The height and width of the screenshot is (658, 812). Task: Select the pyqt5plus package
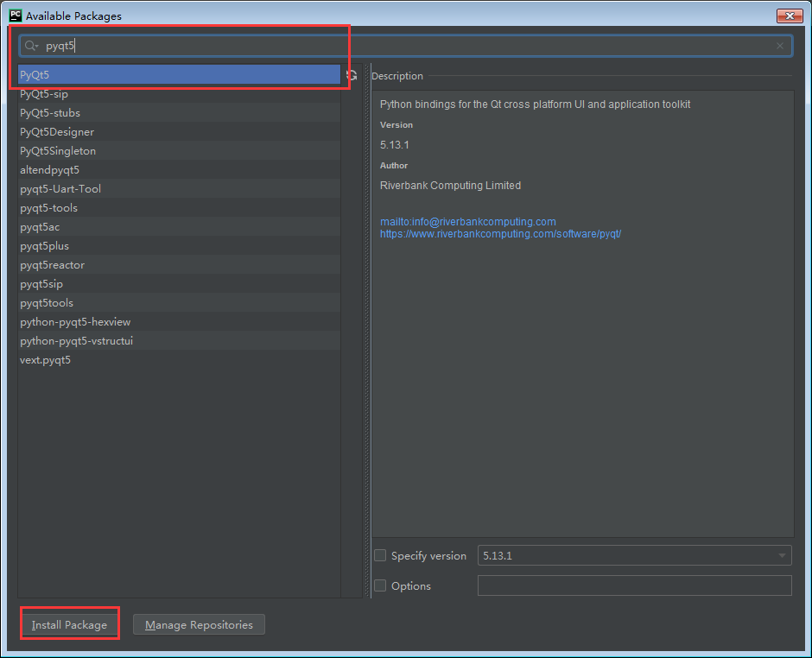[179, 246]
